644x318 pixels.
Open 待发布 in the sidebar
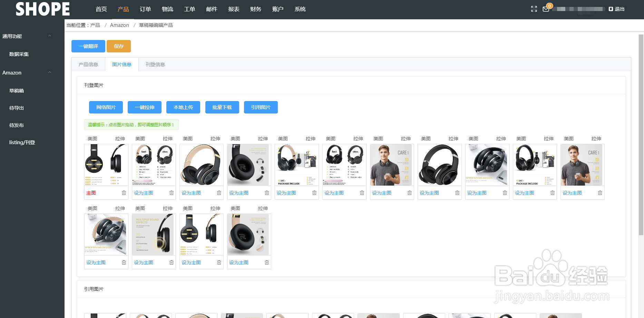17,125
